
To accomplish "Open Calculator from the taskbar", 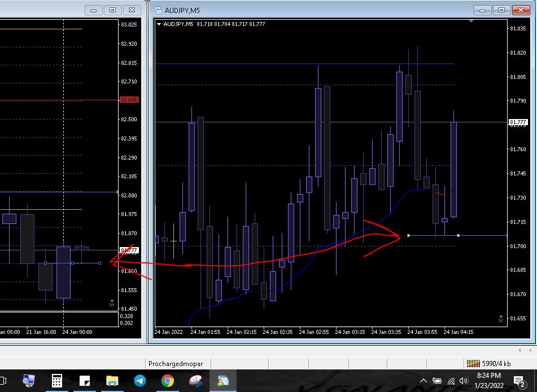I will [x=56, y=381].
